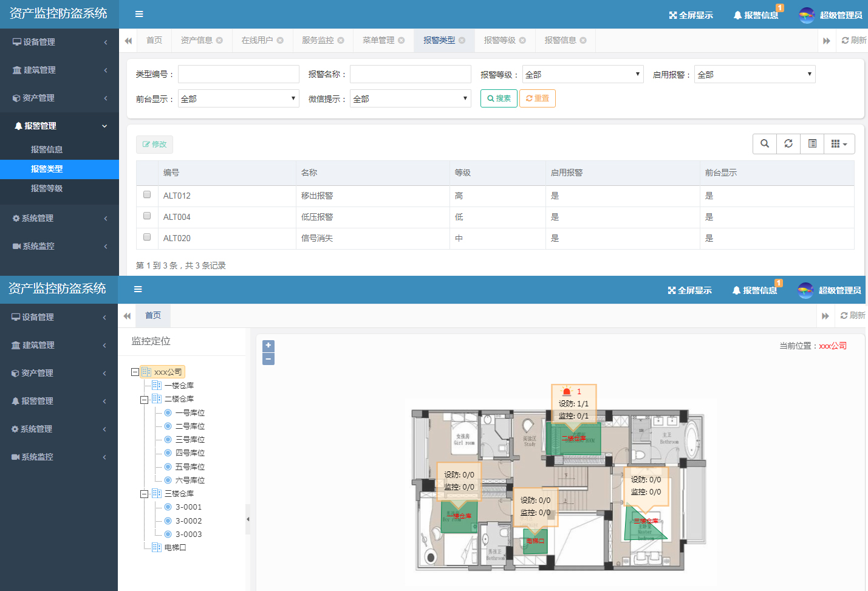Click the hamburger menu icon in top header
The height and width of the screenshot is (591, 868).
point(139,14)
